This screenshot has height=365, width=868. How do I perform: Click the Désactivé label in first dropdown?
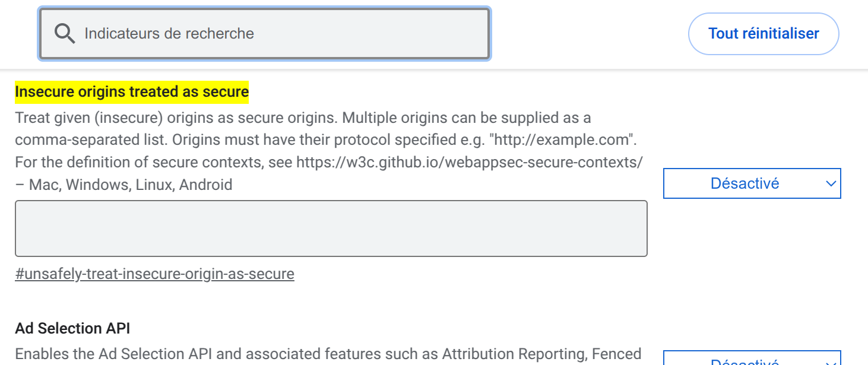(x=745, y=183)
